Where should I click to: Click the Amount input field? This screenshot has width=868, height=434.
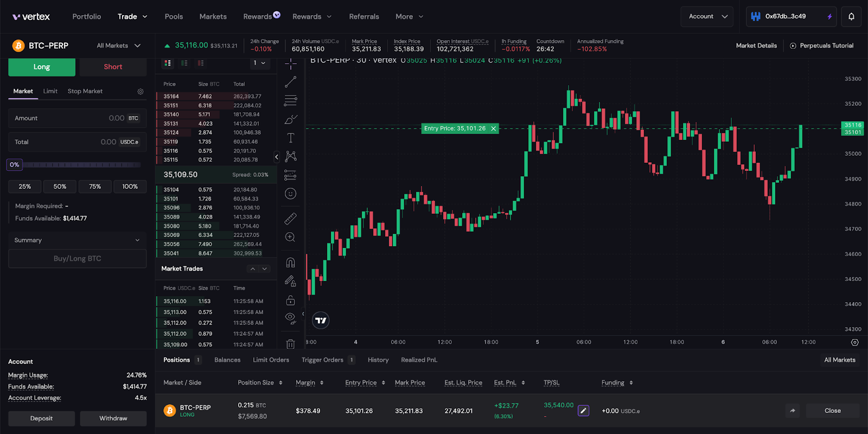pyautogui.click(x=77, y=118)
